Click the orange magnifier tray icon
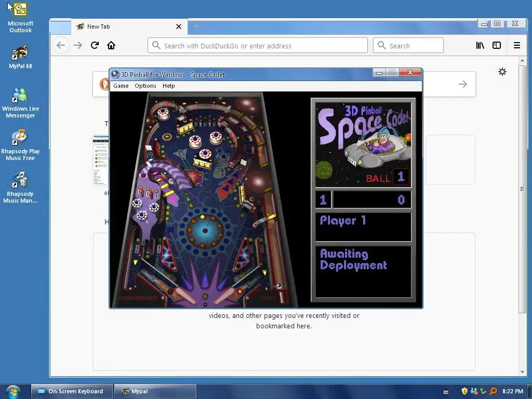Screen dimensions: 532x399 [494, 391]
